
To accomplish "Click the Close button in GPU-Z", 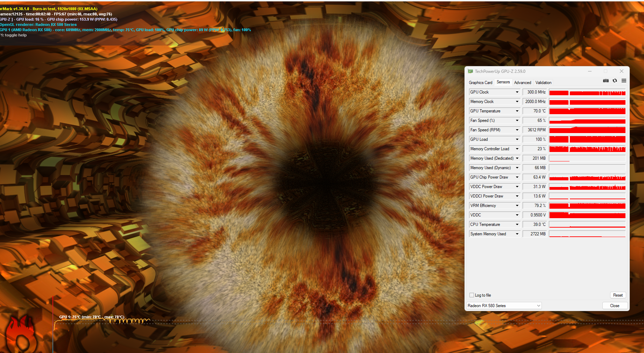I will point(615,306).
